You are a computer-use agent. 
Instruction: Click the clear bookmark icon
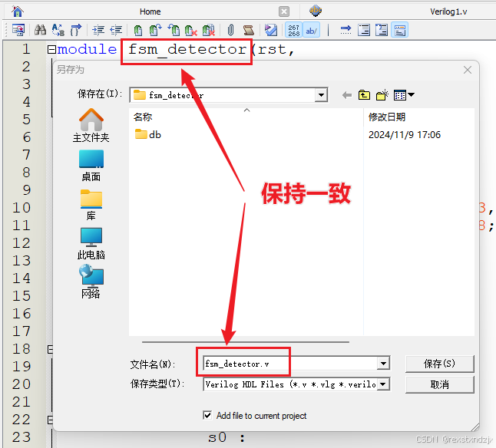tap(190, 31)
